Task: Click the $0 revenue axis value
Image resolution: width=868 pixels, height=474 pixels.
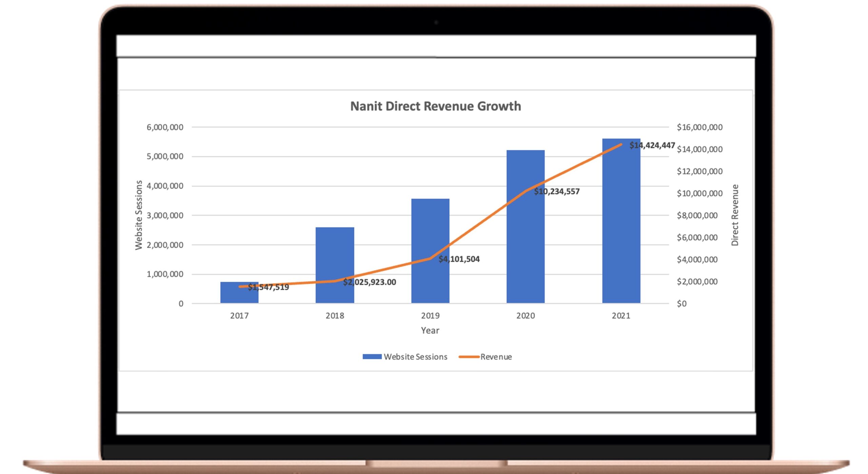Action: [x=682, y=304]
